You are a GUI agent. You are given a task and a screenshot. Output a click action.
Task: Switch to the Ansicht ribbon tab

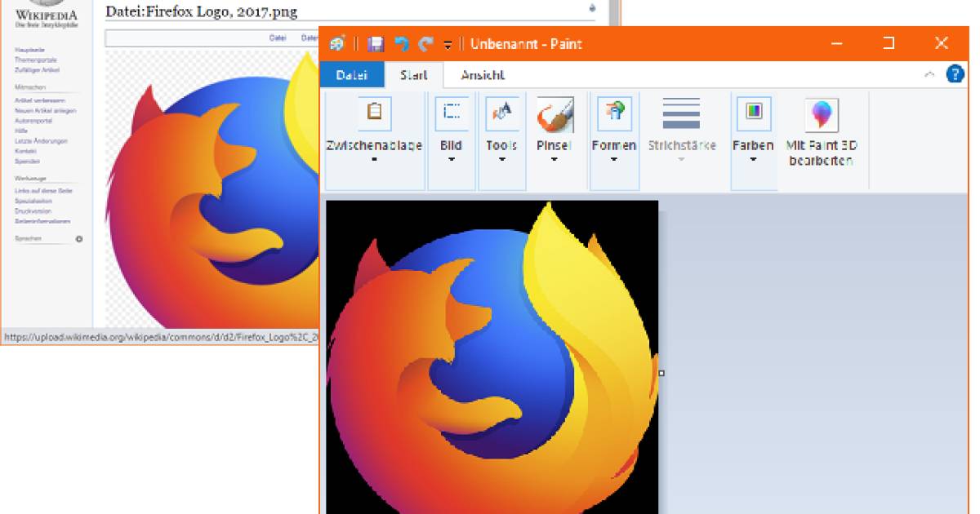point(483,75)
